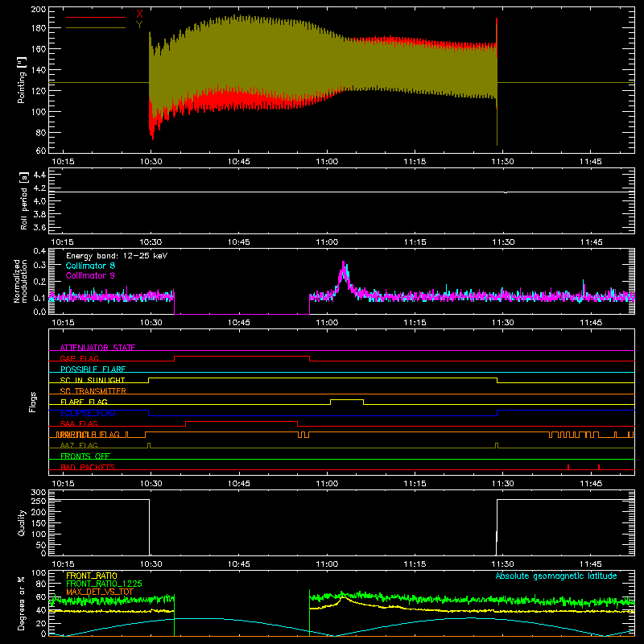Click the 10:45 tick under modulation plot

[x=238, y=323]
